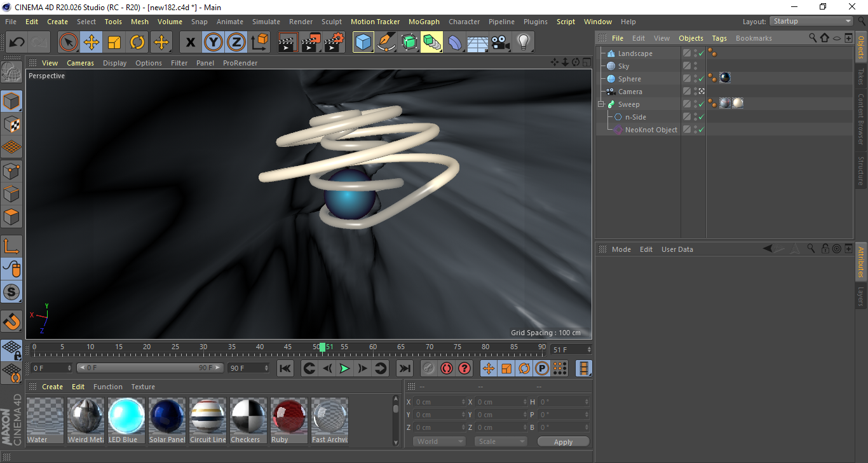Click the Undo arrow icon

(x=17, y=43)
